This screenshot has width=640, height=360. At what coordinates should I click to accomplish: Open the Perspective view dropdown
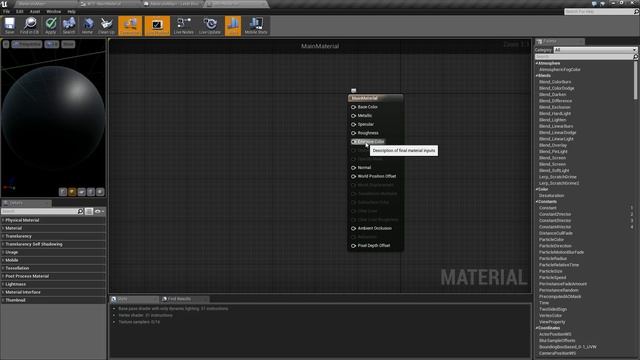point(27,44)
